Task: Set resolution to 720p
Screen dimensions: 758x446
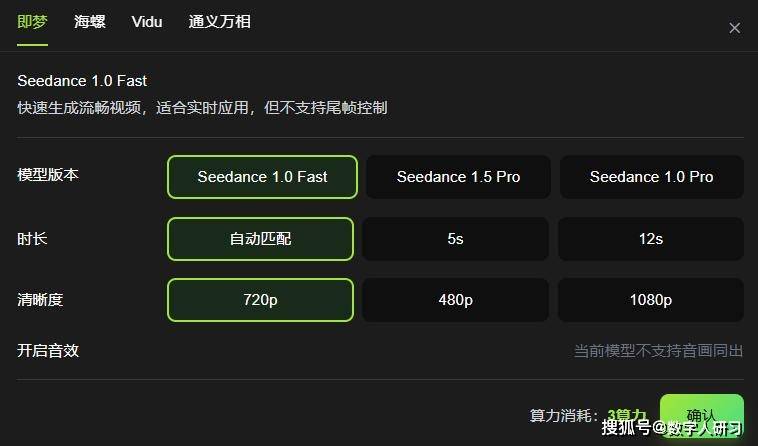Action: click(x=260, y=300)
